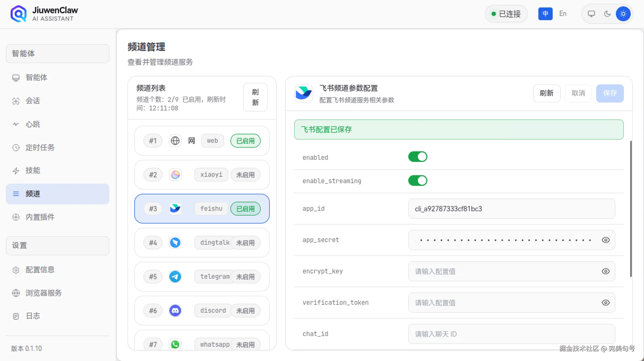
Task: Open the 会话 sidebar item
Action: click(57, 101)
